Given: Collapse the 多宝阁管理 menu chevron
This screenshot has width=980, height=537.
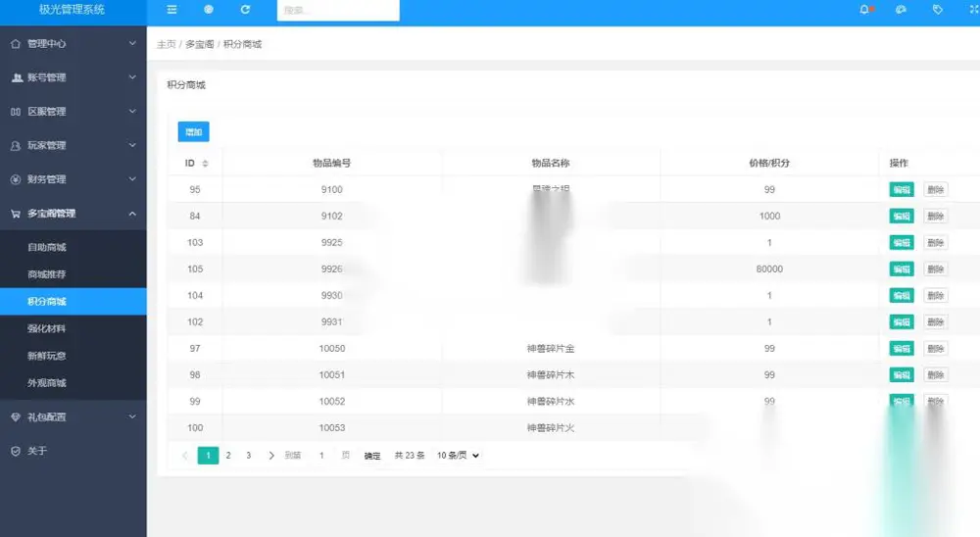Looking at the screenshot, I should (x=132, y=214).
